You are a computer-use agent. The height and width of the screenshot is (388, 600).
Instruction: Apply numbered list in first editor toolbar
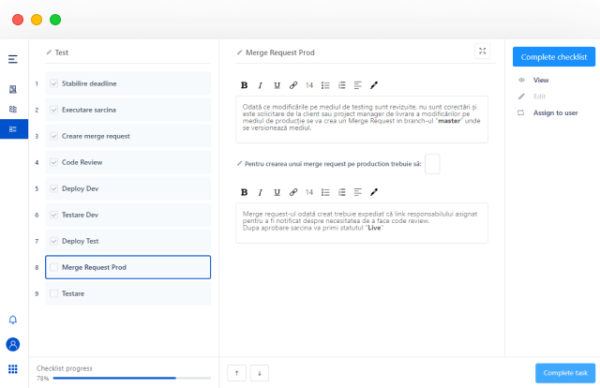[342, 85]
